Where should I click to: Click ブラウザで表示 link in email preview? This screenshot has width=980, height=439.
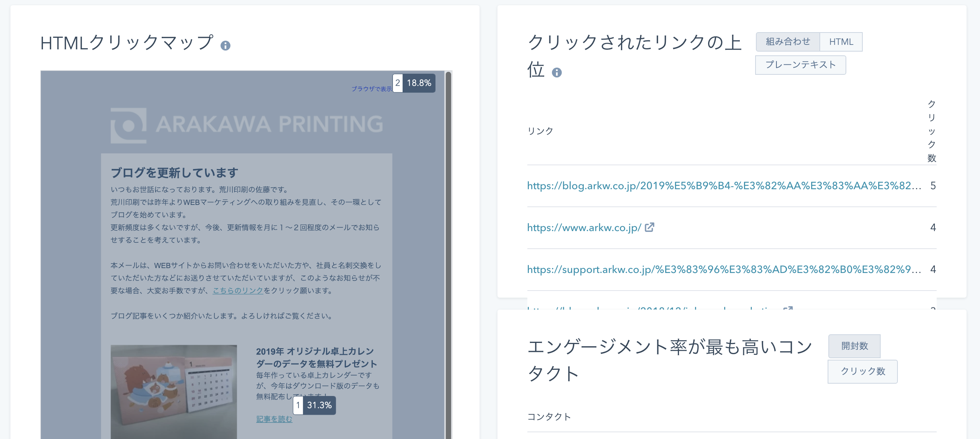point(371,89)
